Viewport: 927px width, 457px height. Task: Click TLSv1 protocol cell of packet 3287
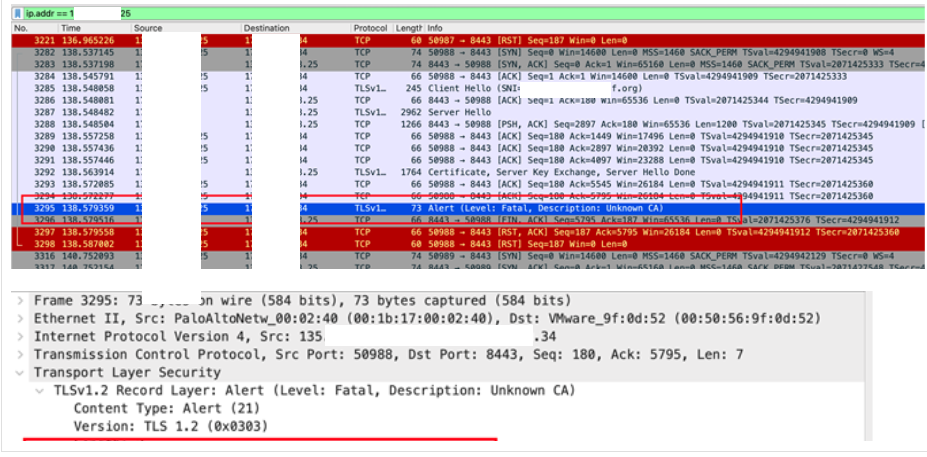(x=371, y=112)
